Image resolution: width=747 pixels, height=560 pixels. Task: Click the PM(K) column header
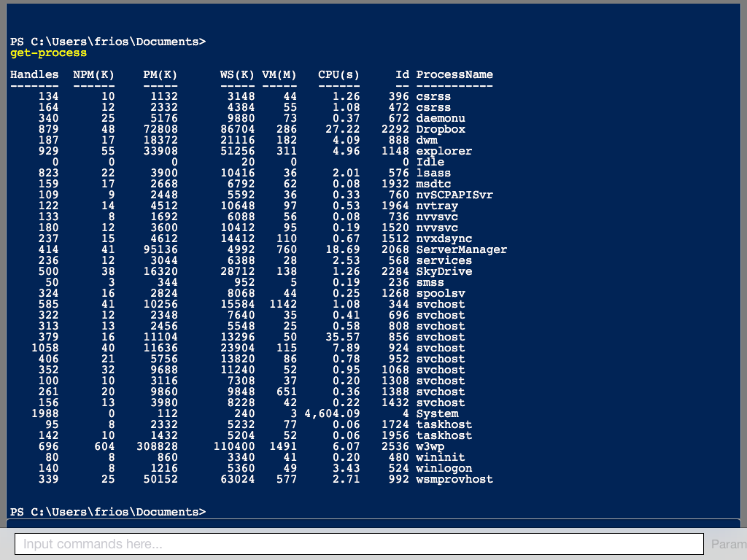(x=160, y=75)
